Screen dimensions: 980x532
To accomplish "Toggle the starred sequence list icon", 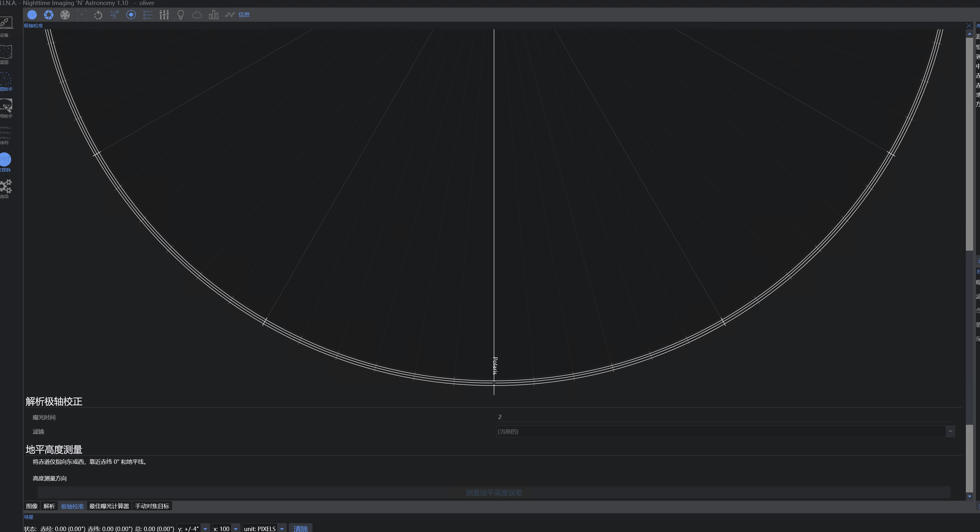I will click(148, 15).
